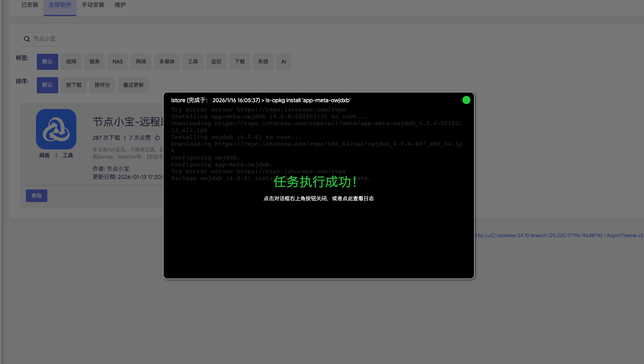Screen dimensions: 644x364
Task: Click the 节点小宝-远程 app title
Action: click(128, 122)
